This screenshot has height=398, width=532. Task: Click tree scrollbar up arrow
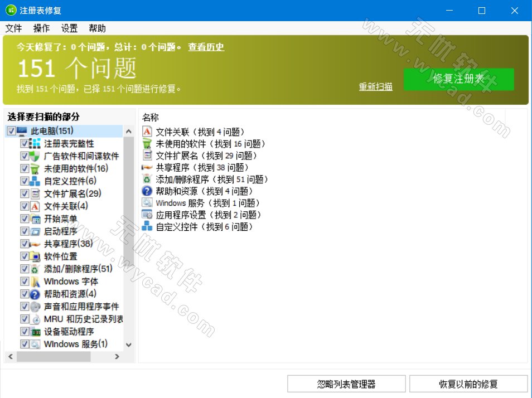pos(129,131)
